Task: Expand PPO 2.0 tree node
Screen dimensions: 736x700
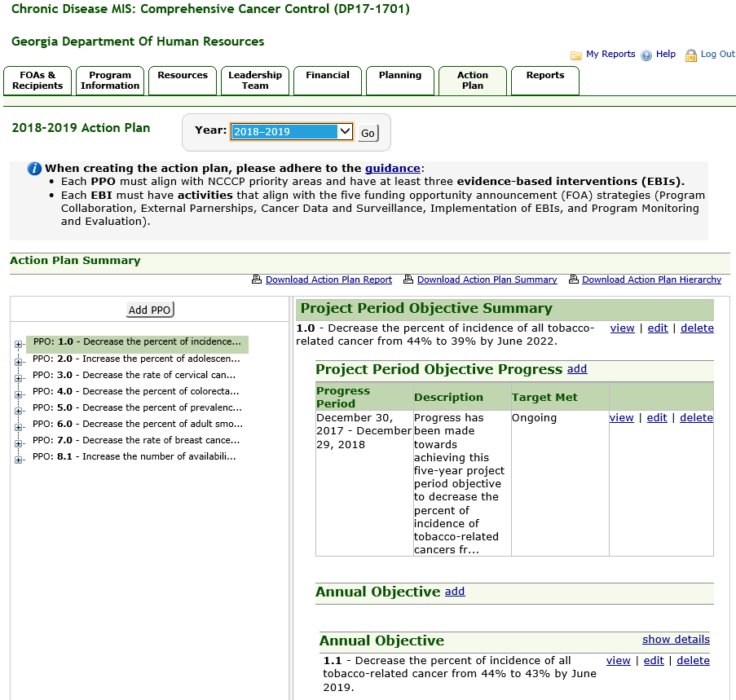Action: pyautogui.click(x=18, y=362)
